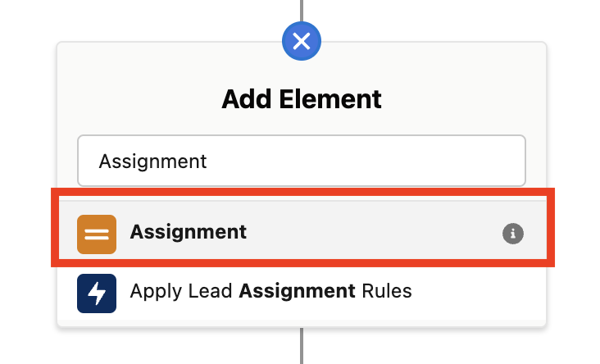Place cursor on "Assignment" text in search box
This screenshot has width=600, height=364.
(152, 161)
